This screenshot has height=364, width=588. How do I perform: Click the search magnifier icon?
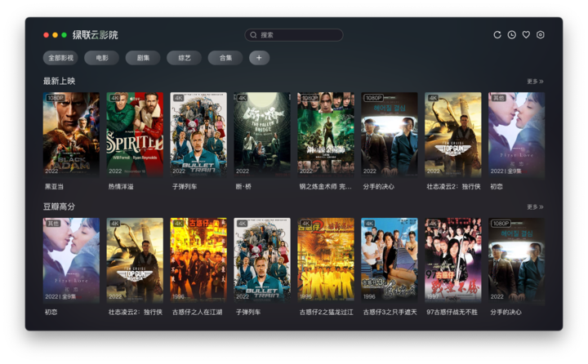[x=253, y=35]
